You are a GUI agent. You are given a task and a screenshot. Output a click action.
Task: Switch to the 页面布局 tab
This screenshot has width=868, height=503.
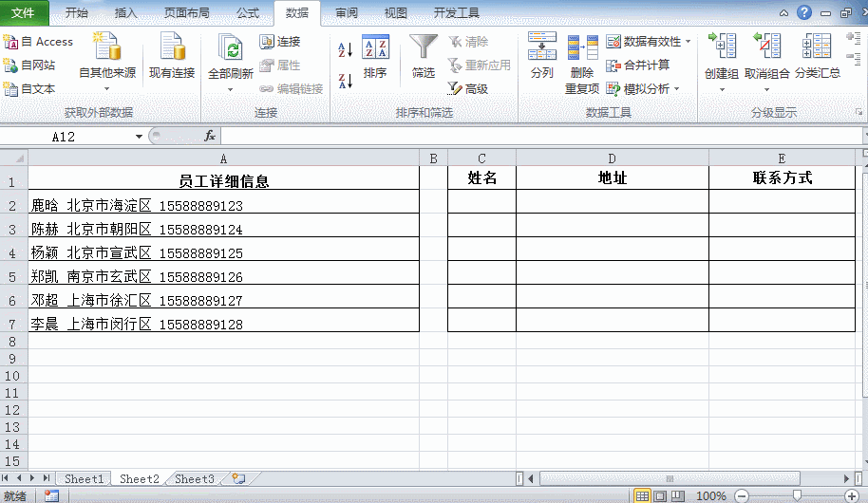186,12
